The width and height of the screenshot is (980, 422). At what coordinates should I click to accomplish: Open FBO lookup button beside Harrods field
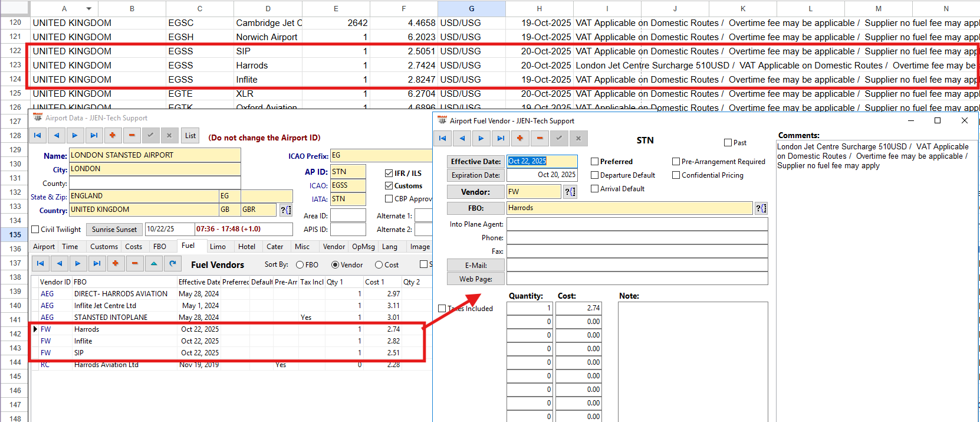pos(761,208)
